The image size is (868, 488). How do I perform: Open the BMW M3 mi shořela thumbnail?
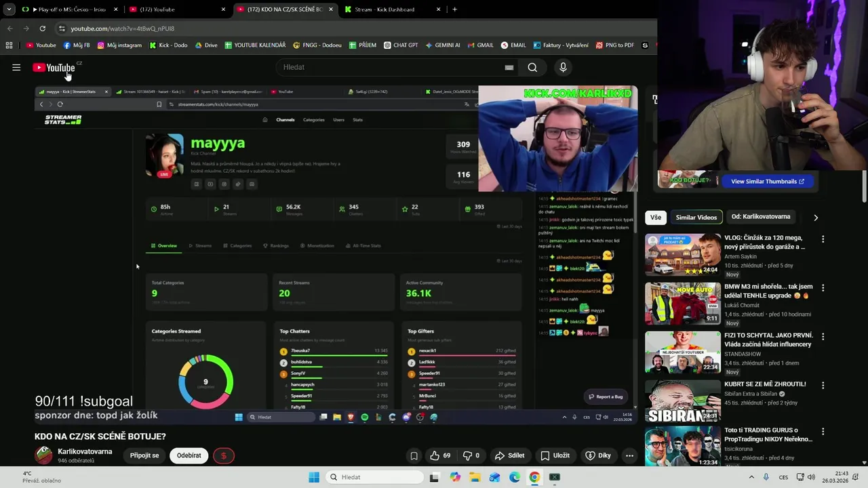(x=683, y=303)
